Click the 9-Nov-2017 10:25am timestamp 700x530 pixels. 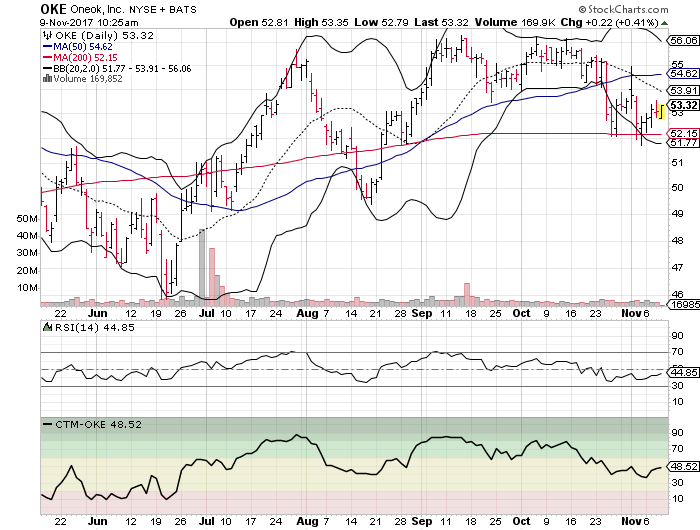[x=89, y=22]
